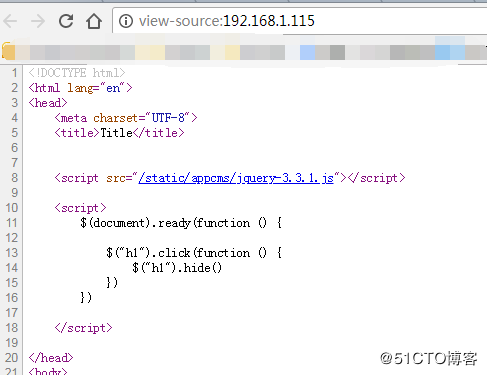Click the first orange bookmark folder icon
The image size is (487, 375).
pos(9,51)
